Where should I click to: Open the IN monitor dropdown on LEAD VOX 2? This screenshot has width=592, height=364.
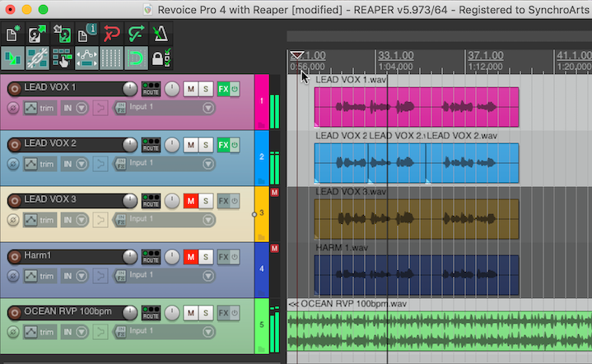(x=72, y=163)
